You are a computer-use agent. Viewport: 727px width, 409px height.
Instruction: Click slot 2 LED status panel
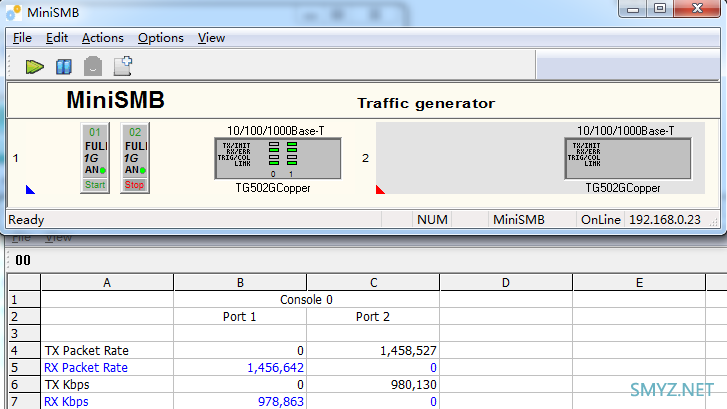628,158
